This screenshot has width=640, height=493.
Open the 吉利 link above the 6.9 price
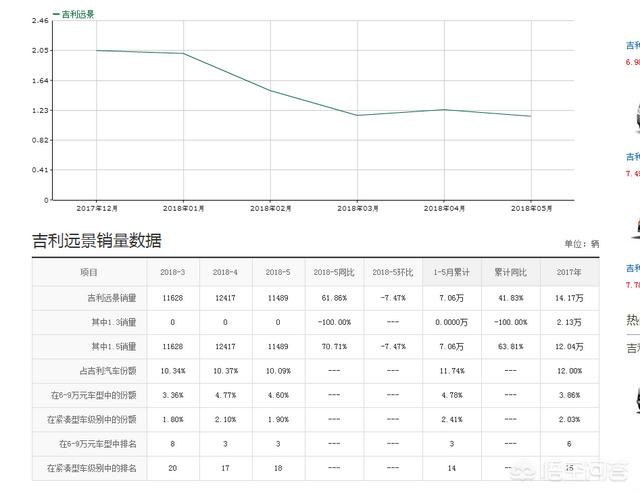(632, 45)
